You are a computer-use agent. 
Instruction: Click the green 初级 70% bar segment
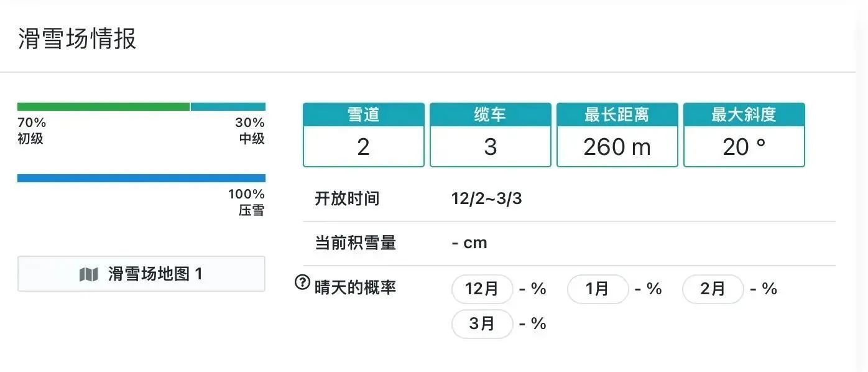click(103, 107)
